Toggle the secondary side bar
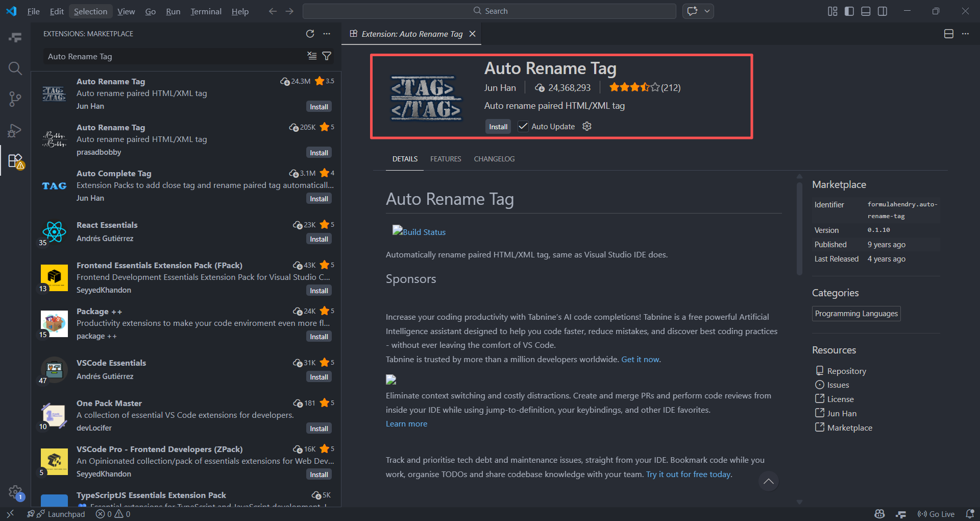Viewport: 980px width, 521px height. tap(883, 11)
